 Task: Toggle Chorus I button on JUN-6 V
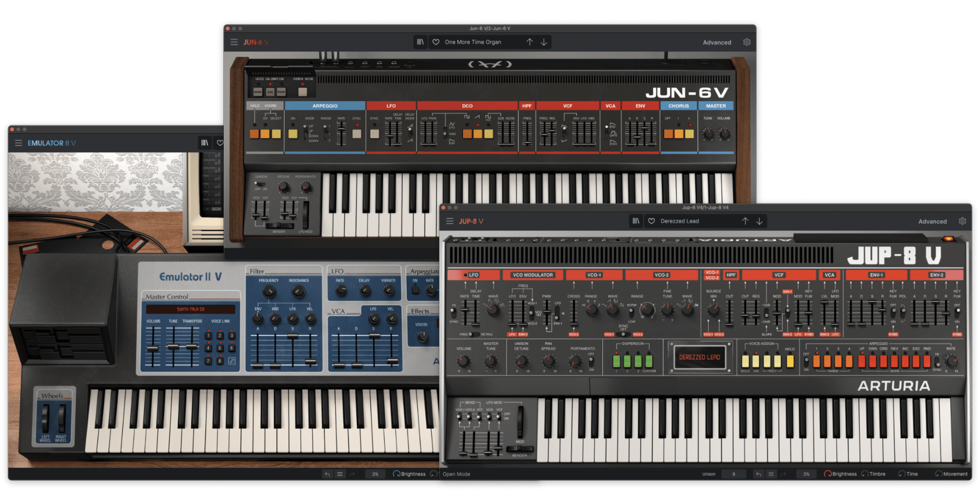pos(679,134)
